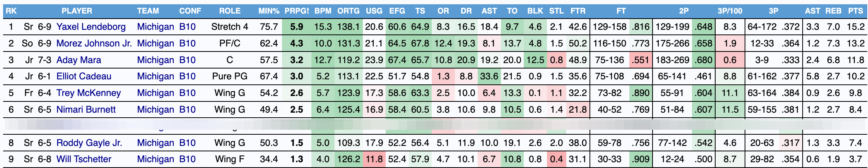The height and width of the screenshot is (168, 868).
Task: Open Michigan team link in first row
Action: tap(155, 27)
